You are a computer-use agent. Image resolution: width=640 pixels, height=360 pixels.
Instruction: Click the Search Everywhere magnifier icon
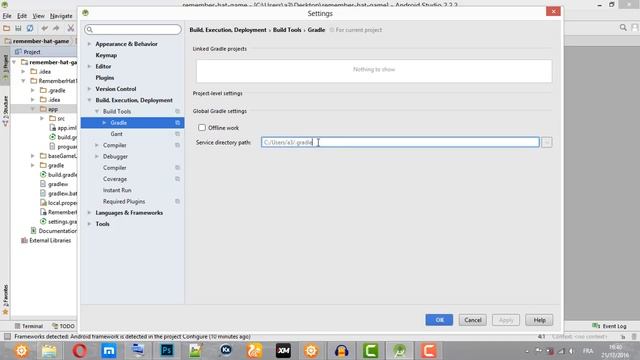click(x=623, y=27)
